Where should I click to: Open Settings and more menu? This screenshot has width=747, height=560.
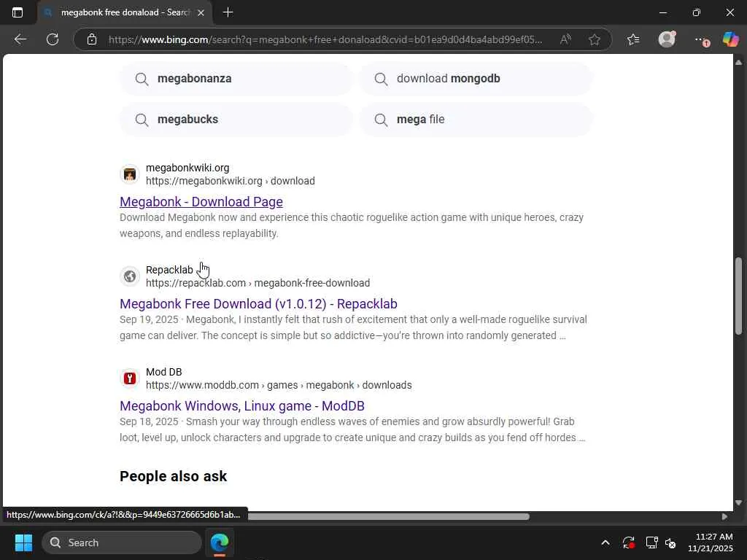tap(701, 40)
